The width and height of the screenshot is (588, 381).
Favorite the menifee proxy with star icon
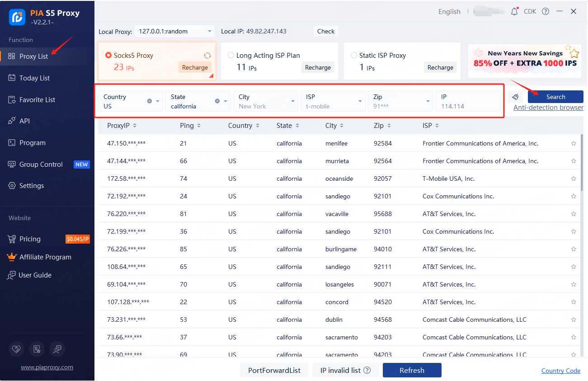574,143
